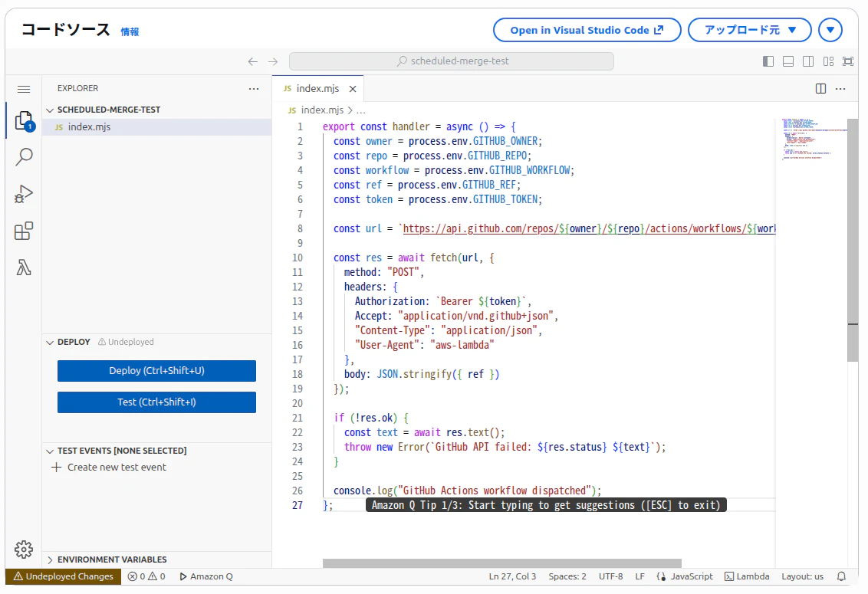The width and height of the screenshot is (868, 594).
Task: Open Amazon Q from status bar
Action: [x=206, y=576]
